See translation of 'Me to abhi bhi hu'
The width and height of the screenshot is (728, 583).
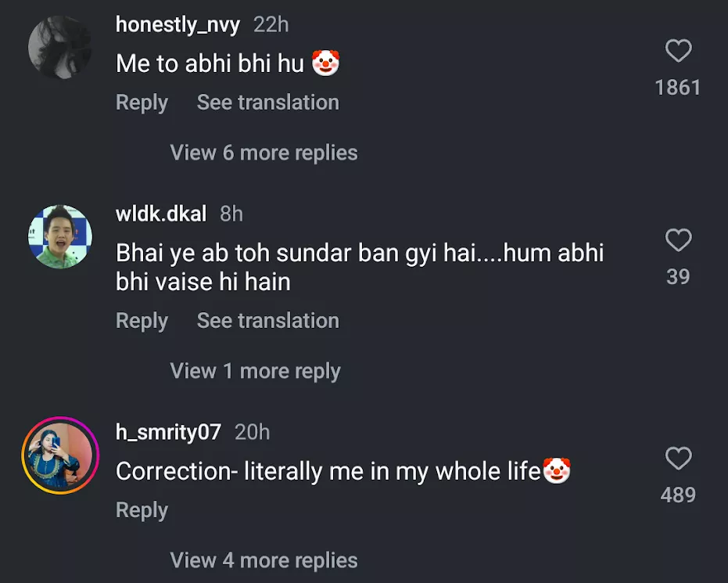click(x=268, y=103)
